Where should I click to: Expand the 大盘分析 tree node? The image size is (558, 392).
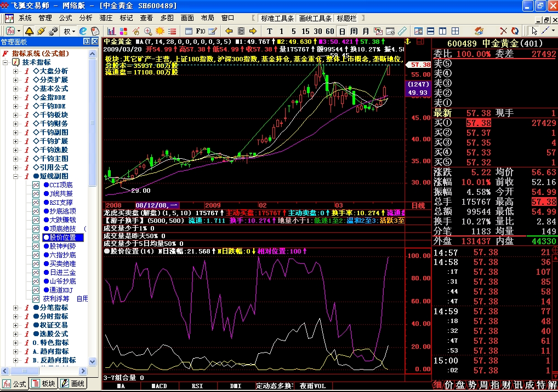(15, 71)
